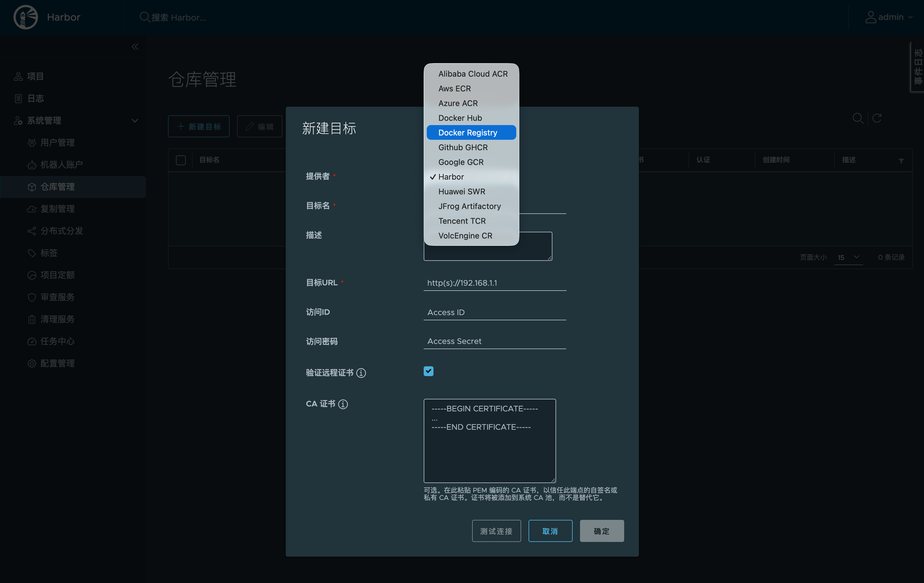Click the 任务中心 gauge icon
Image resolution: width=924 pixels, height=583 pixels.
pos(32,341)
